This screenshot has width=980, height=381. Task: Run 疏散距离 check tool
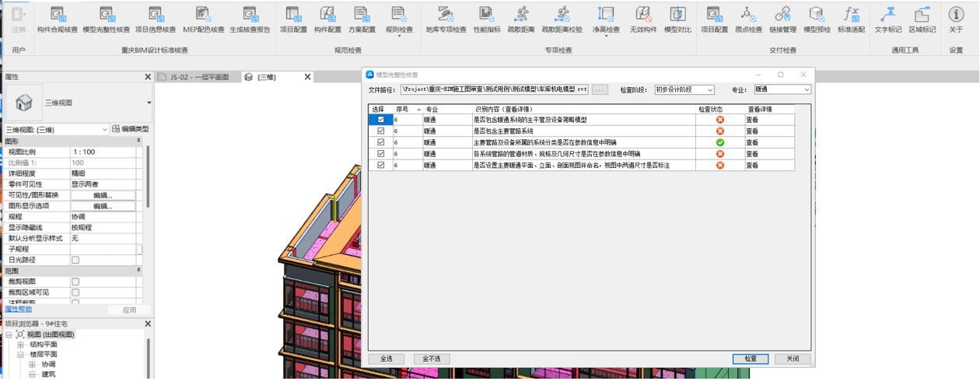[521, 20]
